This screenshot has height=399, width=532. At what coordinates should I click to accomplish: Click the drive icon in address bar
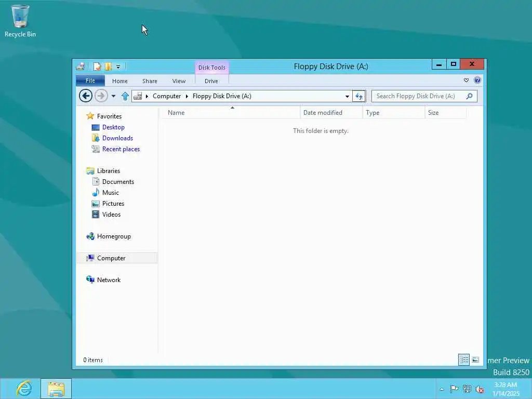[138, 96]
